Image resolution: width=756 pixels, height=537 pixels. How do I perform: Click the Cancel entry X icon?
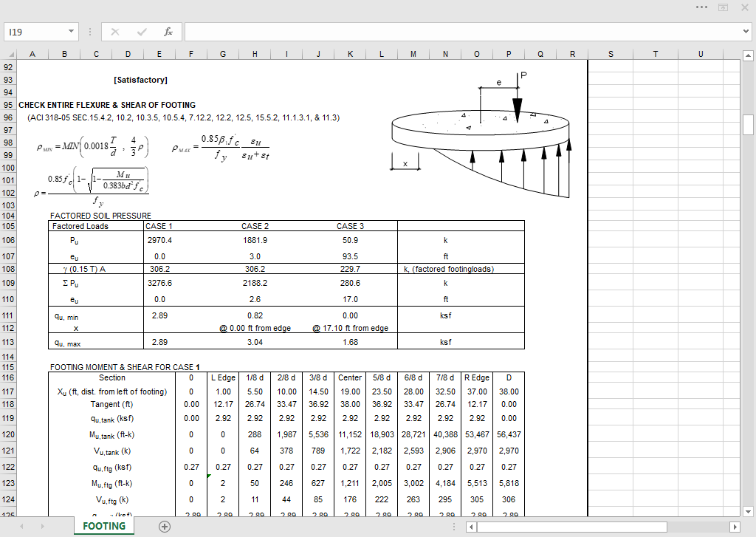click(x=114, y=32)
